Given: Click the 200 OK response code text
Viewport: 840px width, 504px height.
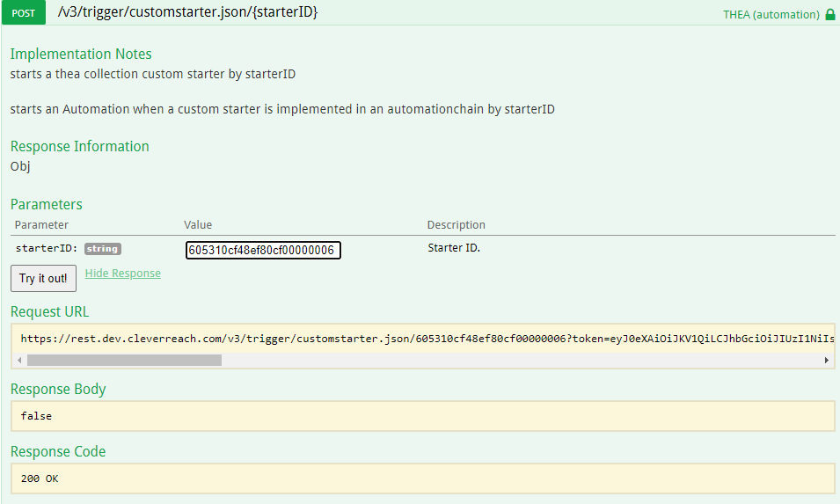Looking at the screenshot, I should click(x=40, y=478).
